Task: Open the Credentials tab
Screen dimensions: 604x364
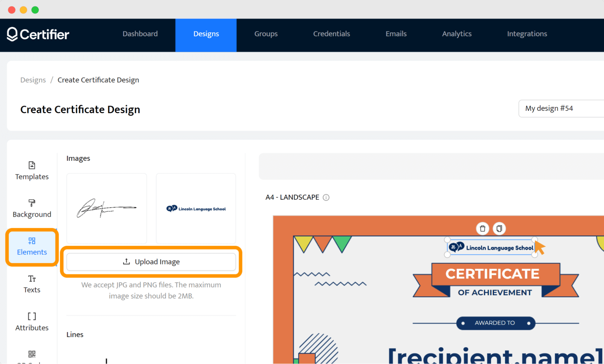Action: 331,34
